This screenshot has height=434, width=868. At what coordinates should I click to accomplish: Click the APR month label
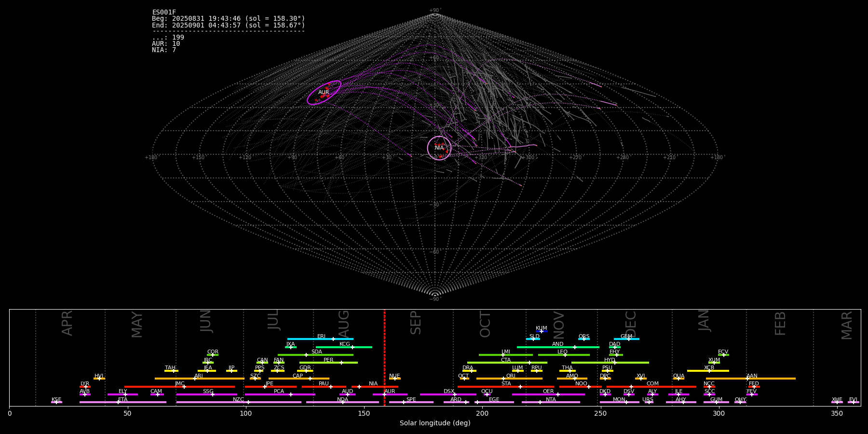(67, 323)
